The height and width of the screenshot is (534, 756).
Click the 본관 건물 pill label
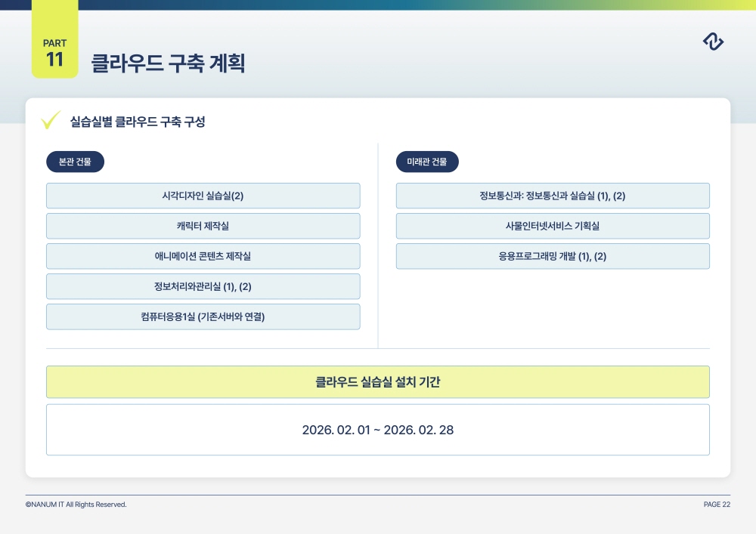(x=75, y=162)
